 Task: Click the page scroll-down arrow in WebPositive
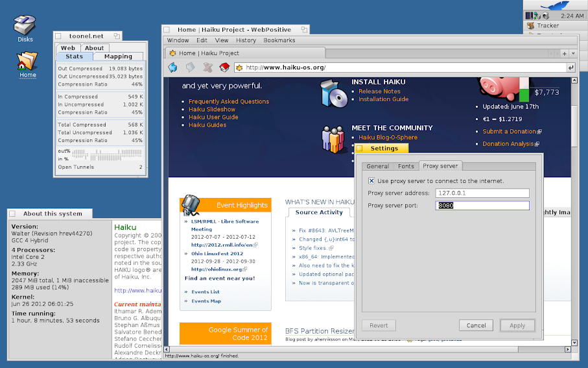[x=574, y=343]
